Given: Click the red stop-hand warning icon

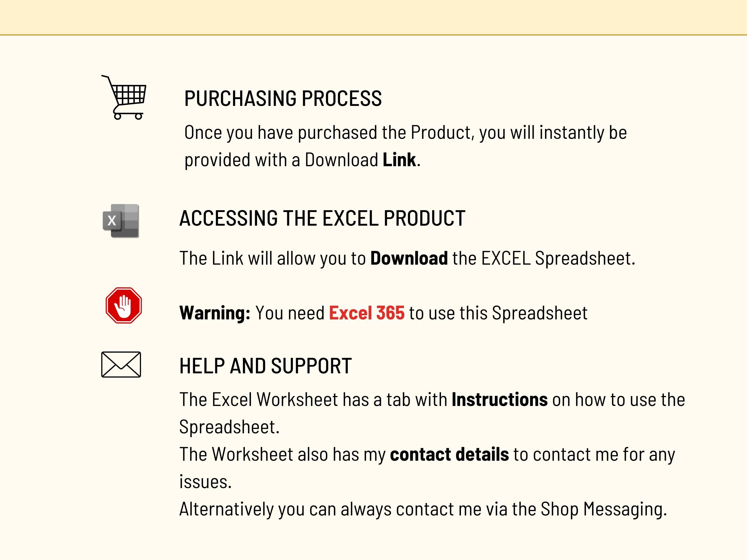Looking at the screenshot, I should pyautogui.click(x=124, y=306).
